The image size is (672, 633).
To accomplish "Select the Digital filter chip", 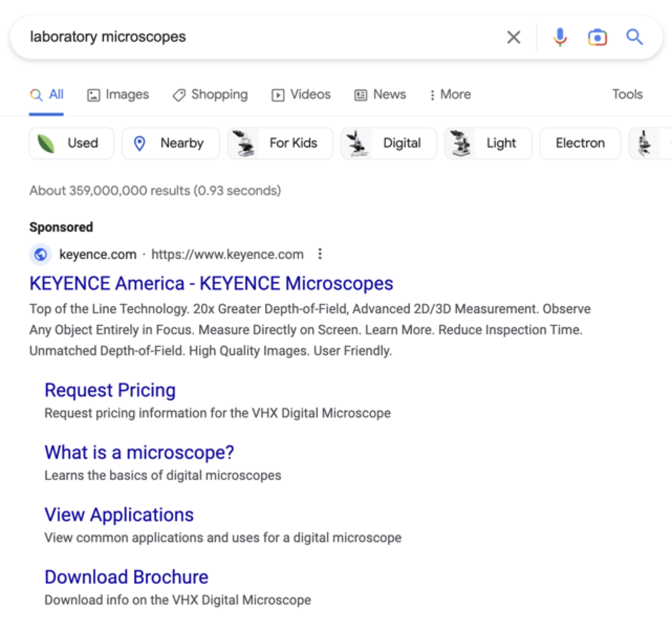I will pos(388,143).
